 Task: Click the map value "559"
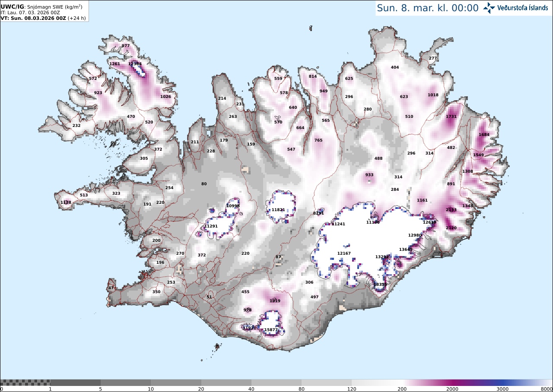coord(278,79)
